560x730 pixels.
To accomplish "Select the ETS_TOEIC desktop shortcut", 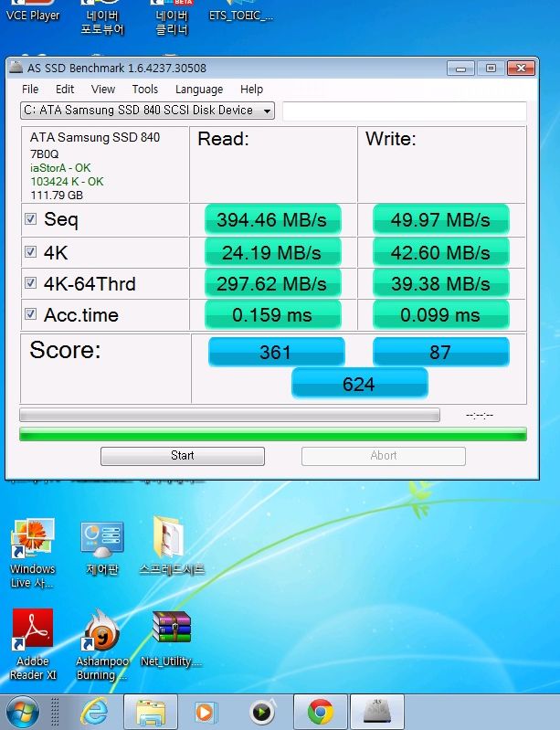I will coord(240,12).
